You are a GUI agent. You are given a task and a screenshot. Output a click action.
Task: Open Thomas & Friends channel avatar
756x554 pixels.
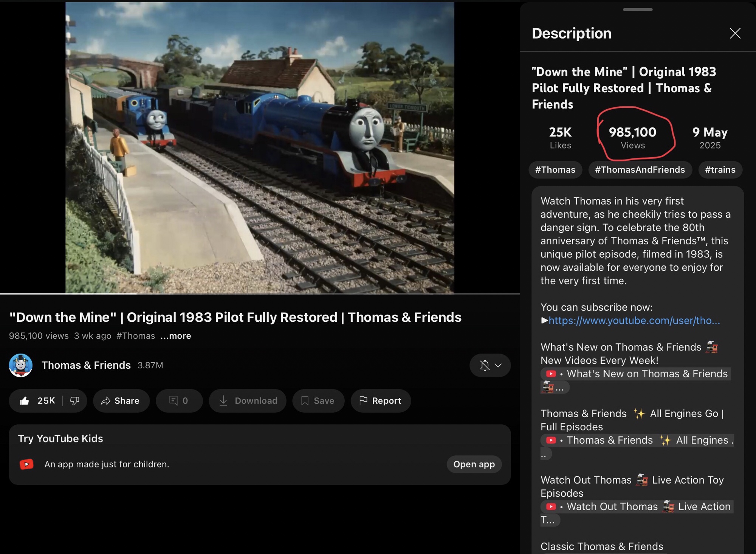tap(21, 365)
